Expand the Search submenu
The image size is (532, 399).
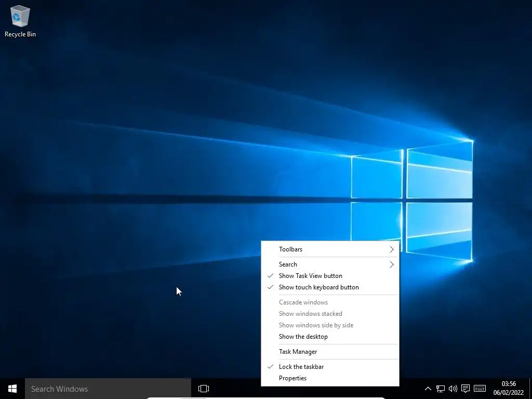coord(330,264)
